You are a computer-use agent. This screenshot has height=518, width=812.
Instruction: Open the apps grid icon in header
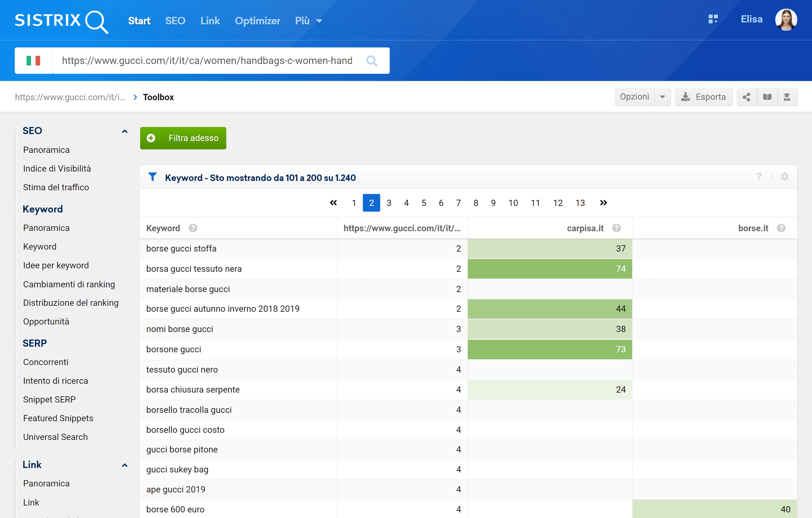(x=713, y=19)
